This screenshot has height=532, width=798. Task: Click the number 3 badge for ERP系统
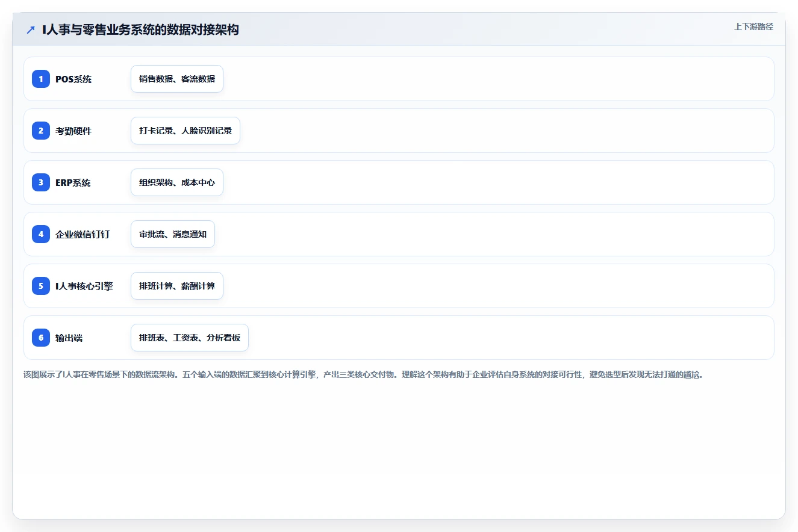click(x=41, y=182)
